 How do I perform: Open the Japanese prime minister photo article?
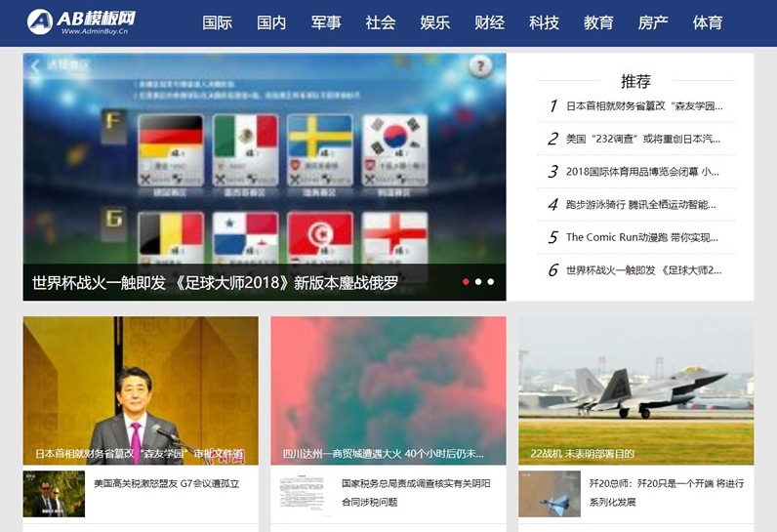coord(141,390)
